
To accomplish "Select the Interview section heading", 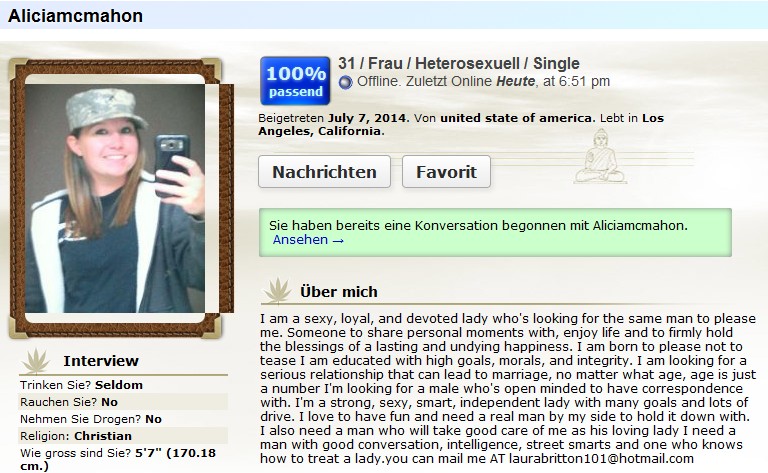I will (x=101, y=361).
